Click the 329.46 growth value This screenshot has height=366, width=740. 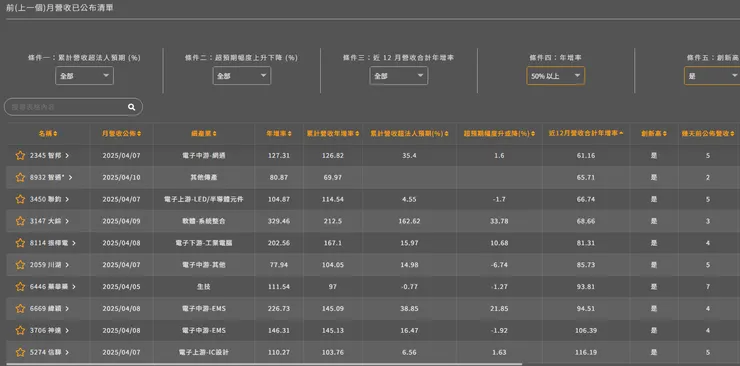[278, 221]
